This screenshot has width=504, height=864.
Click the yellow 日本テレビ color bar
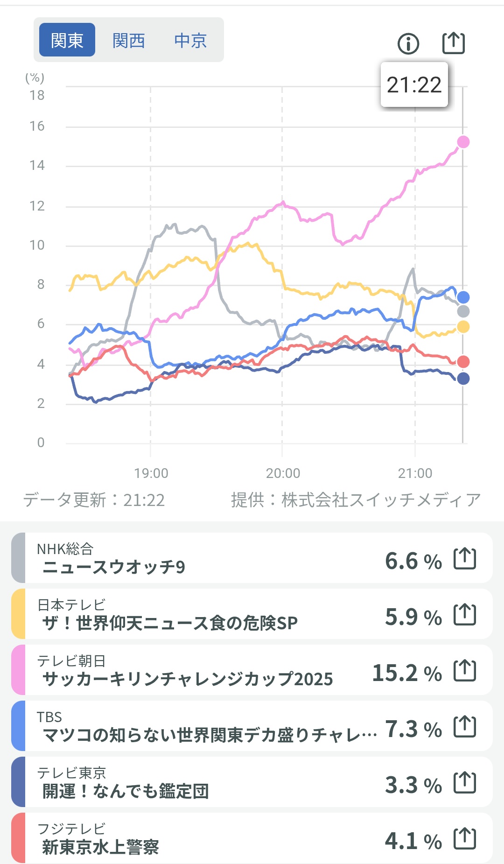[18, 614]
